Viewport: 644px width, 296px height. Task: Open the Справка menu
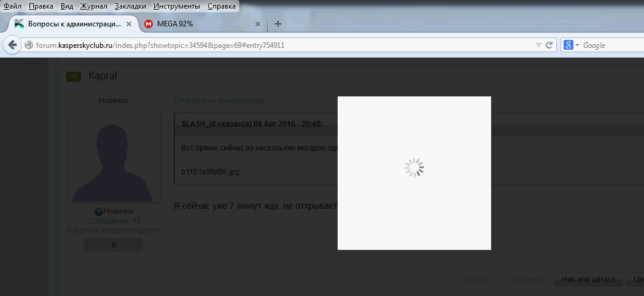pyautogui.click(x=222, y=6)
